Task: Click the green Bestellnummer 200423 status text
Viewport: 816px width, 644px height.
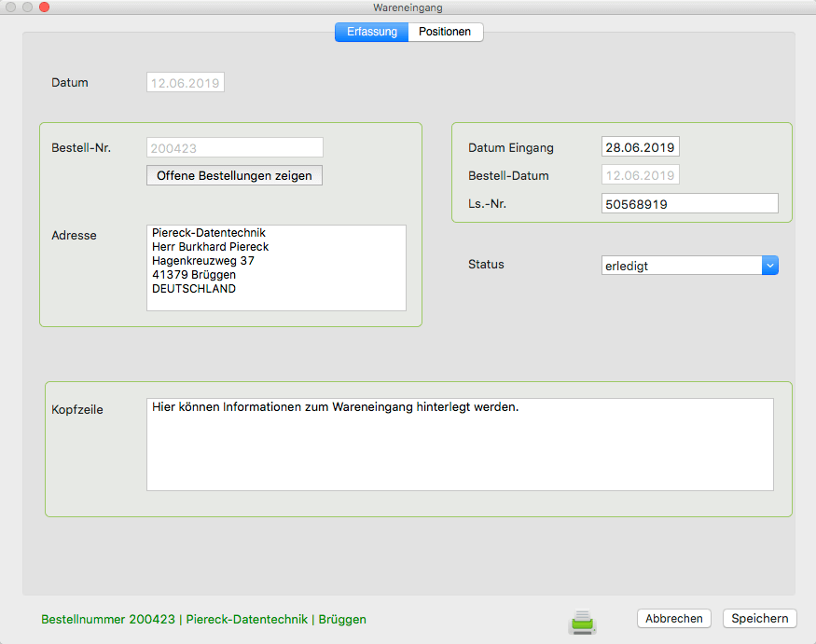Action: click(203, 619)
